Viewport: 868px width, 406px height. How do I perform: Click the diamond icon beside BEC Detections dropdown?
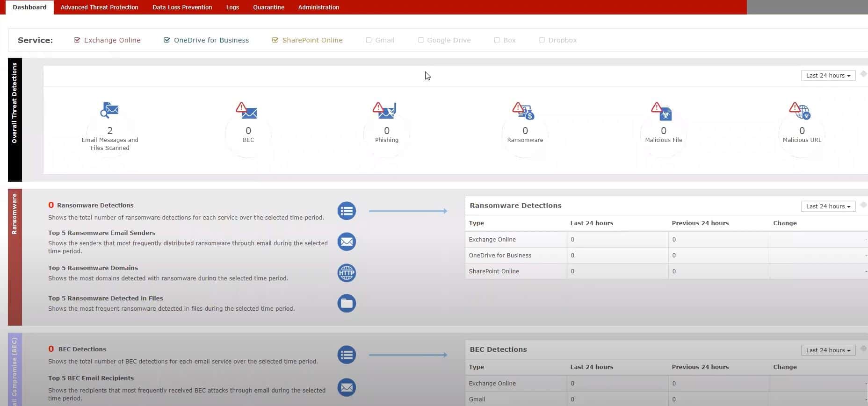(863, 349)
